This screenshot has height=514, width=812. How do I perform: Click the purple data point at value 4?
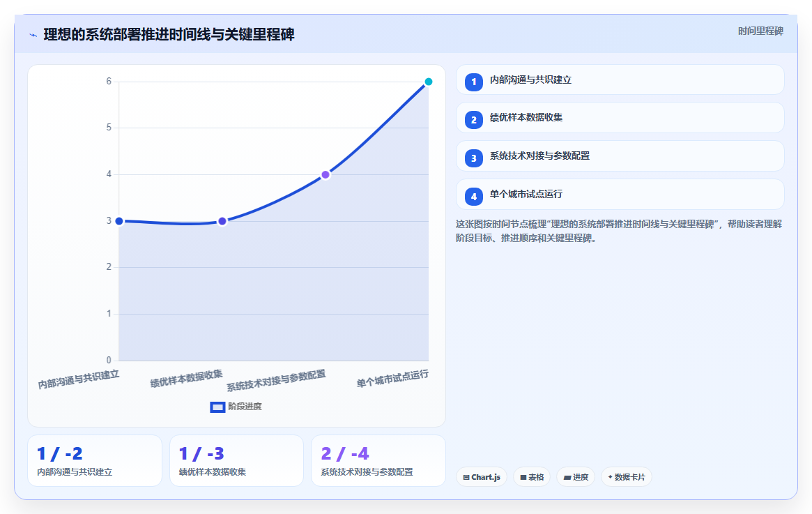click(325, 174)
